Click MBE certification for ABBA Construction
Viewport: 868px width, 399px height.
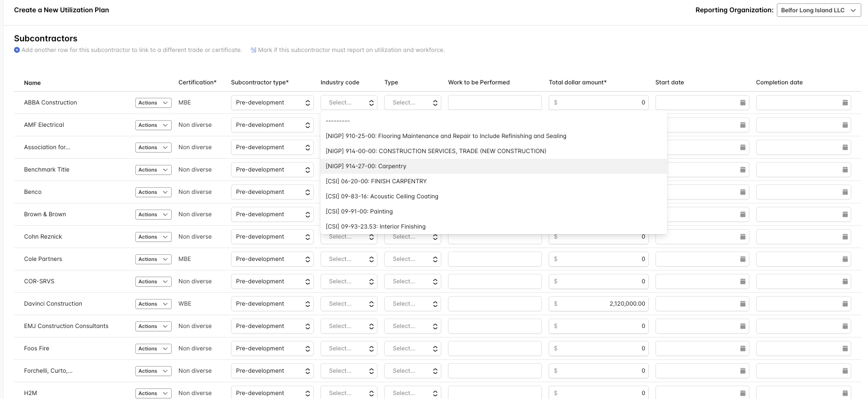[x=185, y=103]
